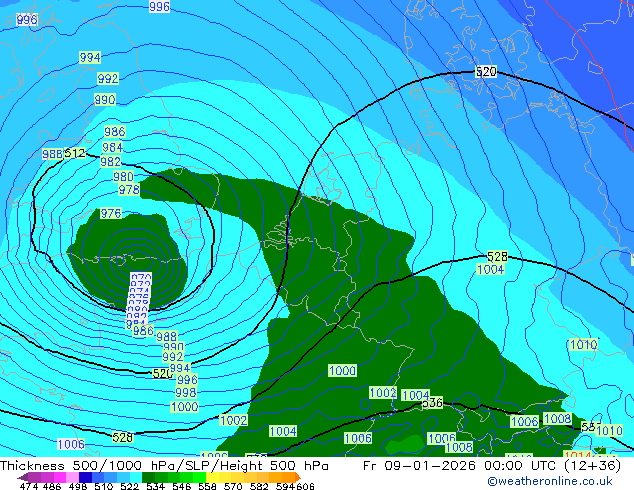Click the '1006' label in the bottom-left corner

click(71, 444)
